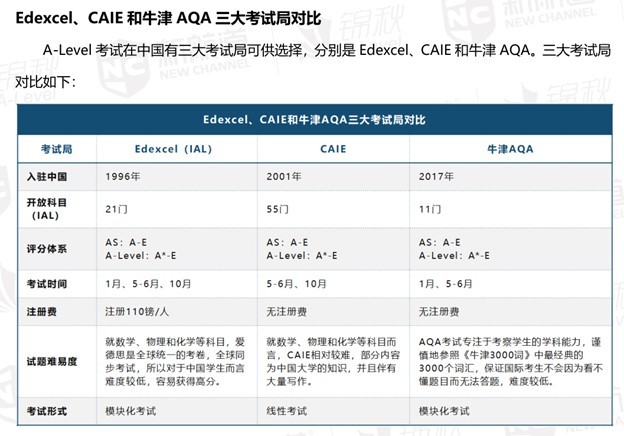Image resolution: width=624 pixels, height=436 pixels.
Task: Click the 注册110镑/人 cell
Action: (x=137, y=311)
